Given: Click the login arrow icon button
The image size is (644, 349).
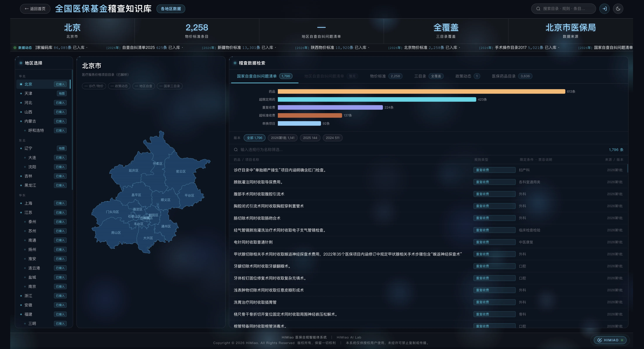Looking at the screenshot, I should (x=605, y=9).
